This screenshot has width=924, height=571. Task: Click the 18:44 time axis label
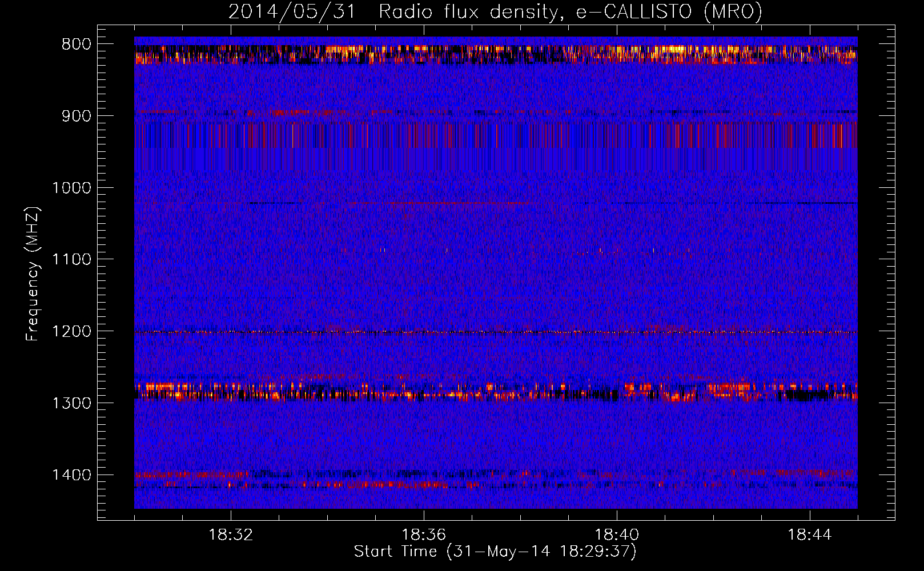(x=810, y=535)
